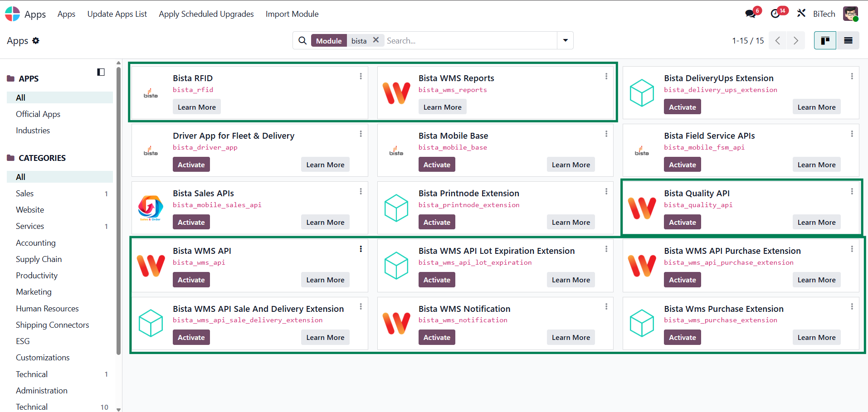
Task: Open kebab menu for Bista Sales APIs
Action: [361, 191]
